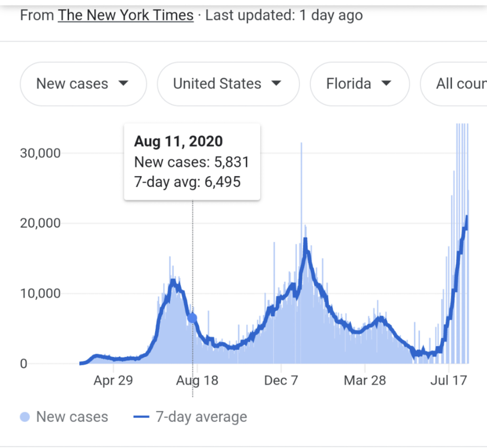Click the 30,000 y-axis label
This screenshot has height=448, width=487.
click(x=40, y=153)
